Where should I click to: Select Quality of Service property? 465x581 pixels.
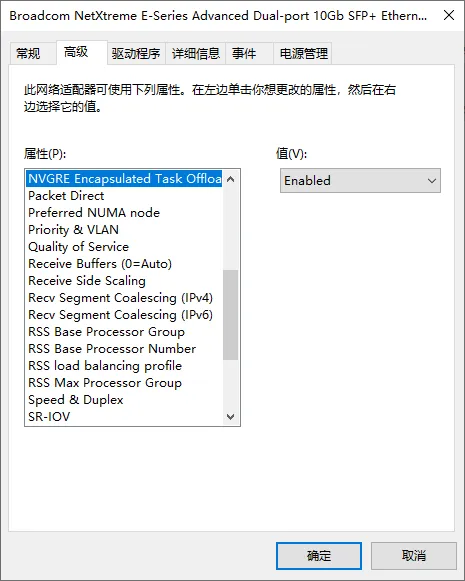124,247
